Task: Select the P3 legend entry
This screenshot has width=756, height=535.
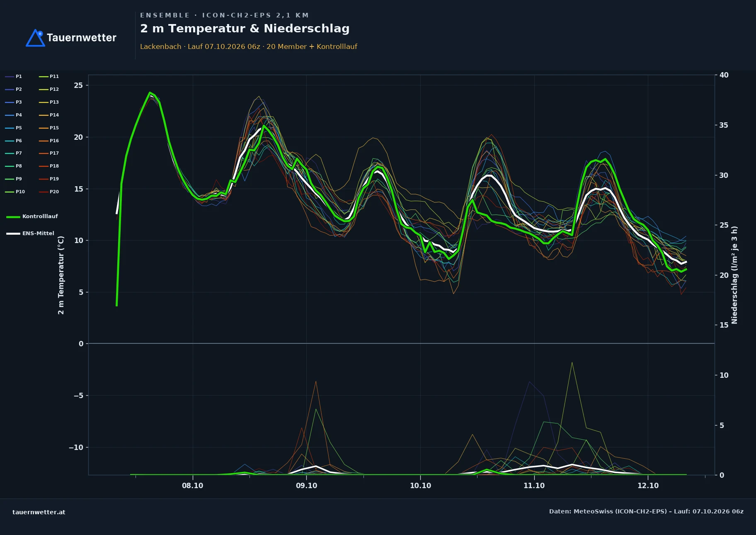Action: point(14,102)
